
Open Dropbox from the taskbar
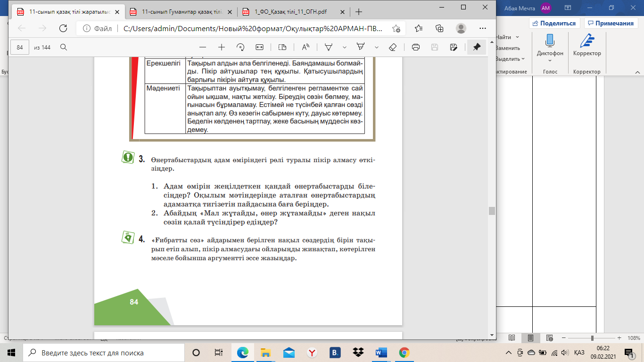point(358,353)
